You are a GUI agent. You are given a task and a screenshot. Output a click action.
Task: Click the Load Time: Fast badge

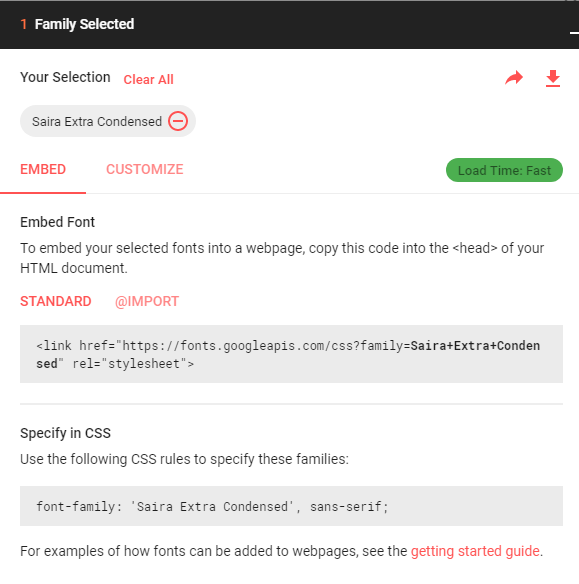point(504,170)
